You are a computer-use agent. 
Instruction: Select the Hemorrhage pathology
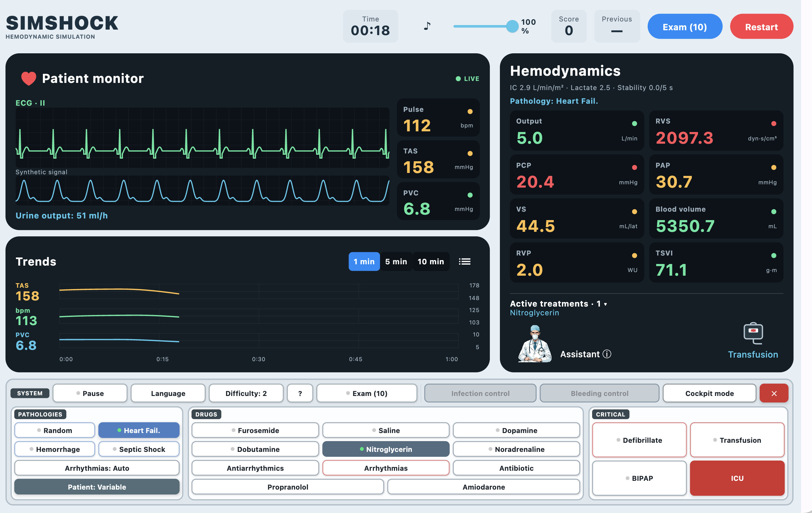[x=55, y=449]
